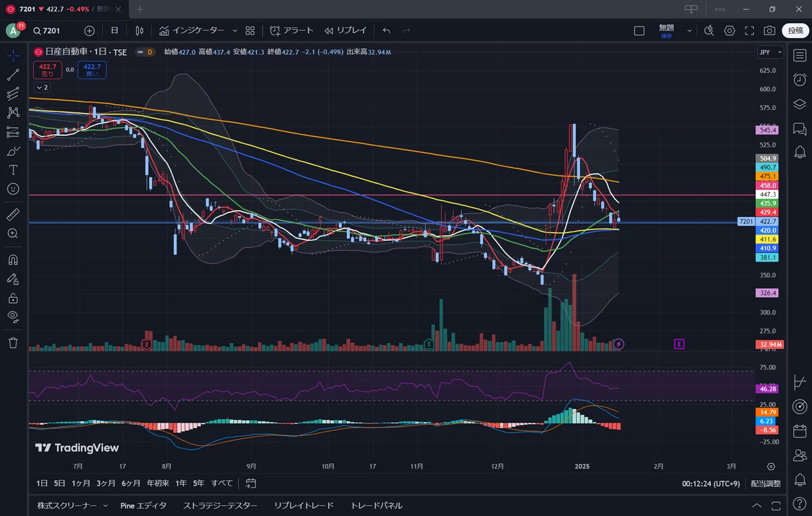812x516 pixels.
Task: Open quick search lightning magnifier
Action: (709, 30)
